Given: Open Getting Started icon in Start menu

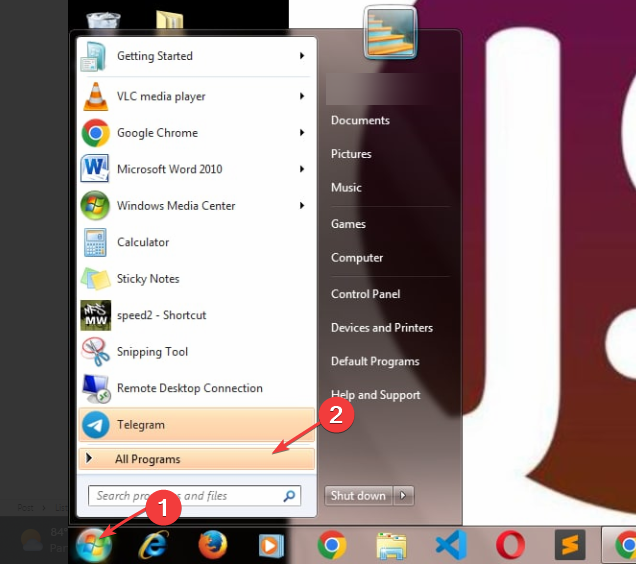Looking at the screenshot, I should (94, 56).
